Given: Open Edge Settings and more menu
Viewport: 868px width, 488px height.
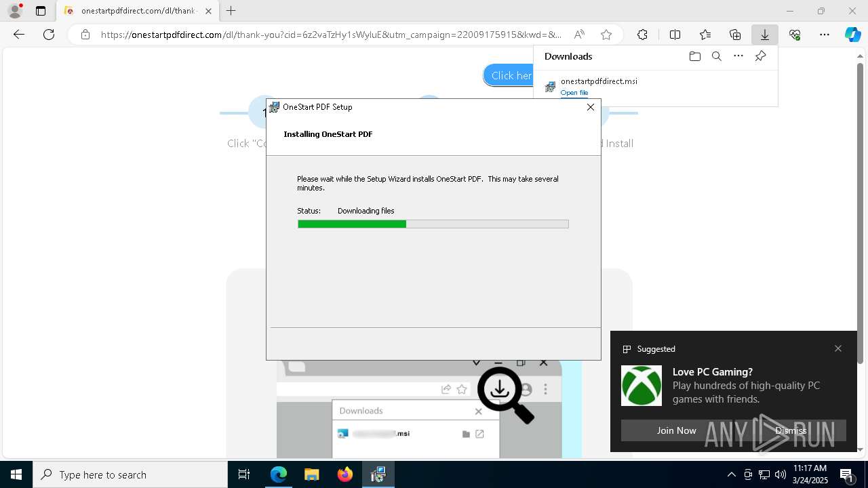Looking at the screenshot, I should (825, 35).
